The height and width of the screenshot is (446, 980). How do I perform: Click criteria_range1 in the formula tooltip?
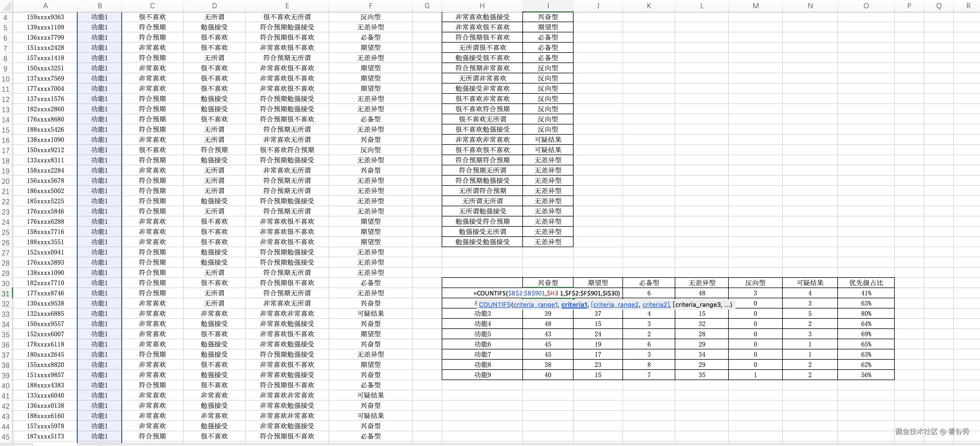click(535, 305)
